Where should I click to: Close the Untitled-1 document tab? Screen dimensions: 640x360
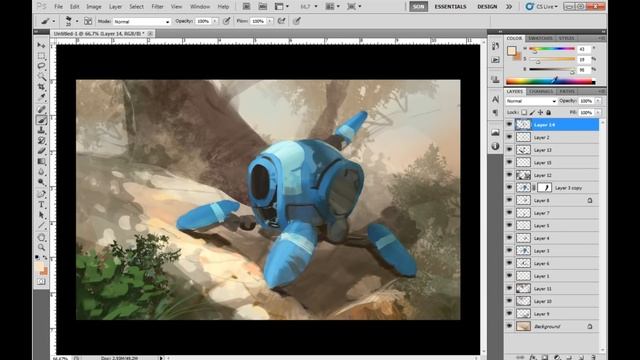point(150,33)
